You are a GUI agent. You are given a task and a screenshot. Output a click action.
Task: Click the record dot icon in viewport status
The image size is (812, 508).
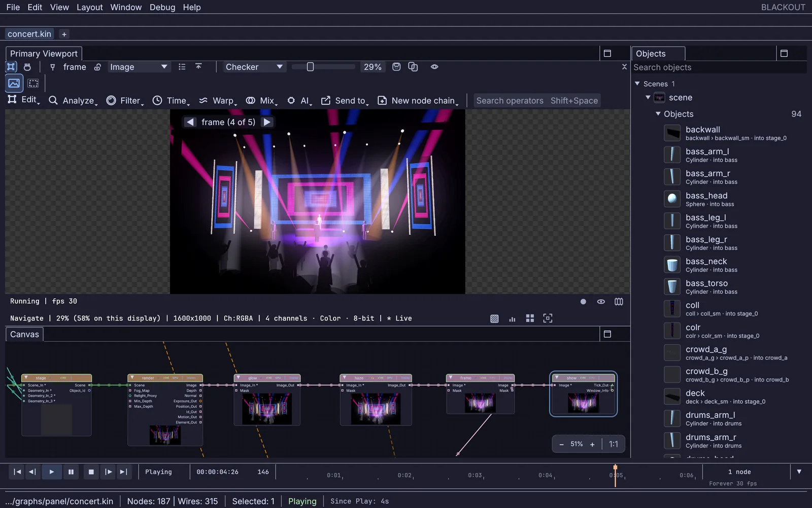pos(583,302)
